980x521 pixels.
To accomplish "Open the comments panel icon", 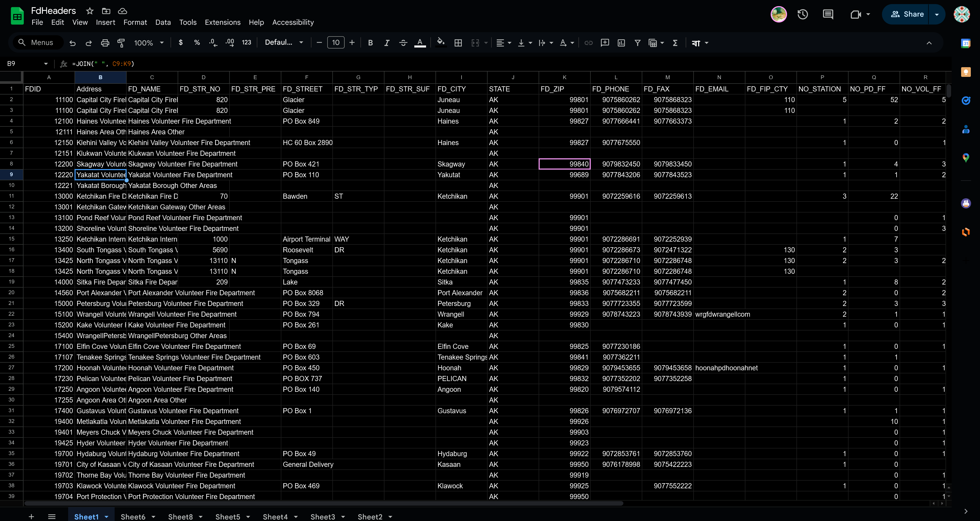I will pos(828,15).
